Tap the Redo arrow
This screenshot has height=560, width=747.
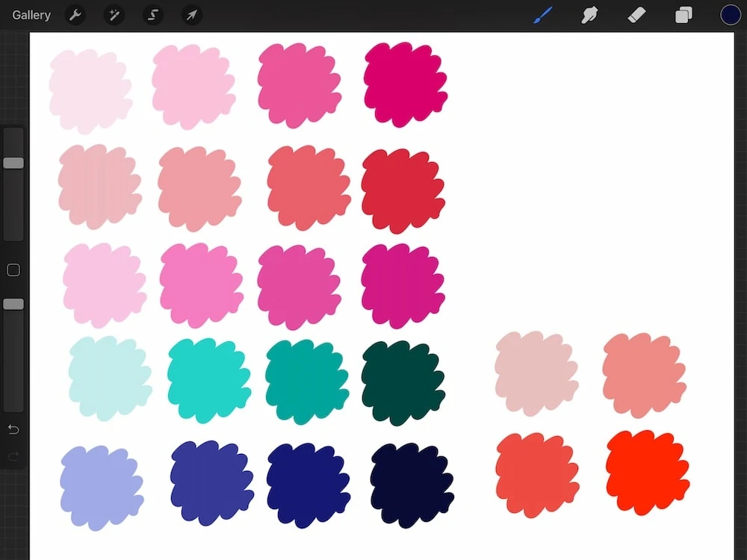click(x=13, y=456)
